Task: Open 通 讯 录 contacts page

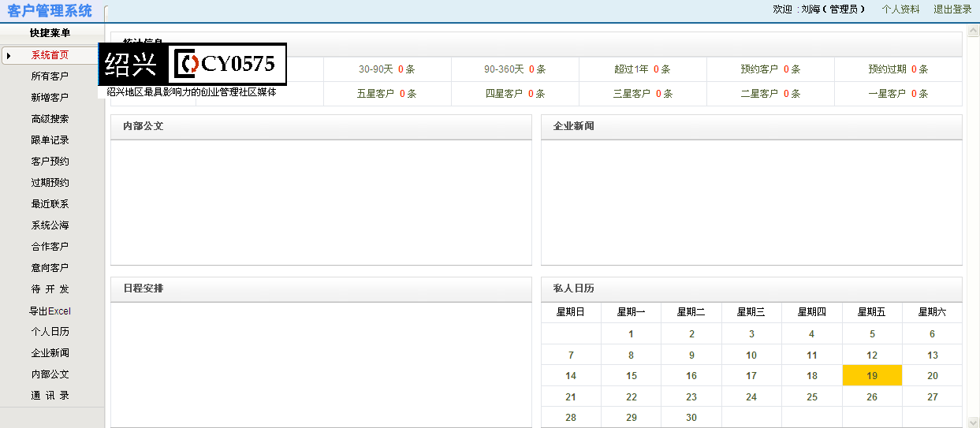Action: tap(50, 396)
